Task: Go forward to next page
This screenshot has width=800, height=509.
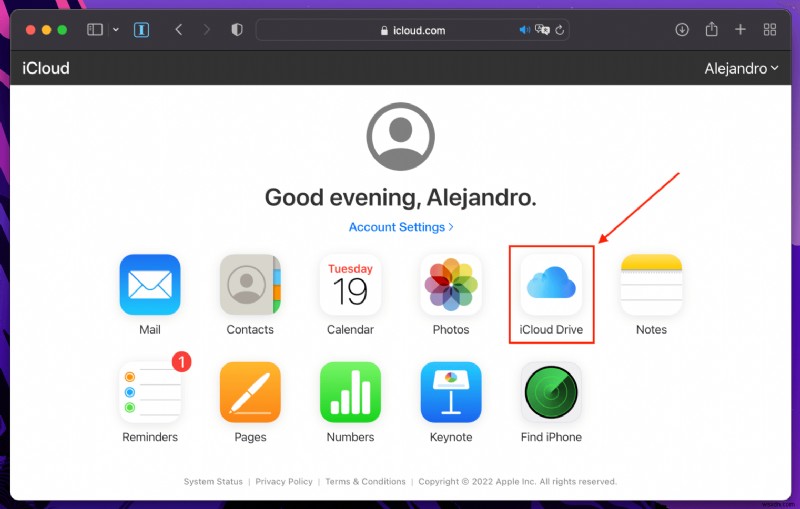Action: 207,30
